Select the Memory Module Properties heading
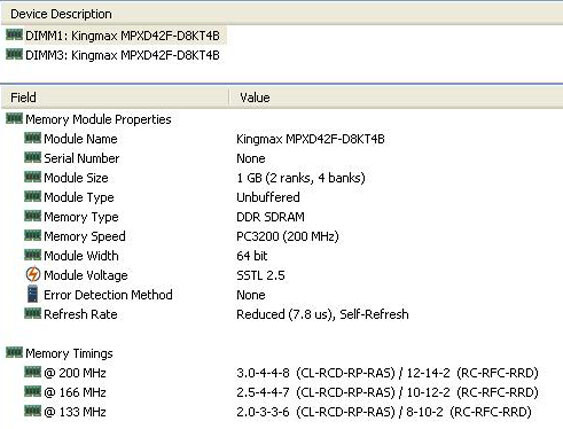This screenshot has width=563, height=429. click(98, 119)
